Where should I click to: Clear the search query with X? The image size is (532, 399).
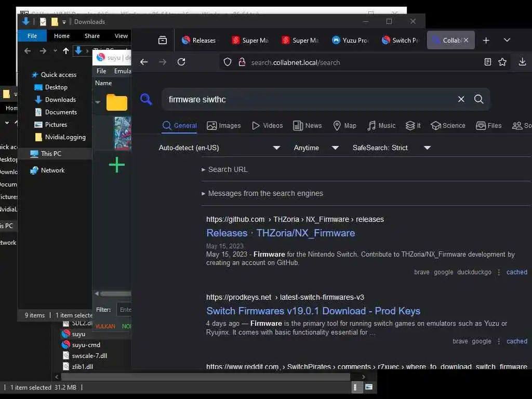[461, 99]
